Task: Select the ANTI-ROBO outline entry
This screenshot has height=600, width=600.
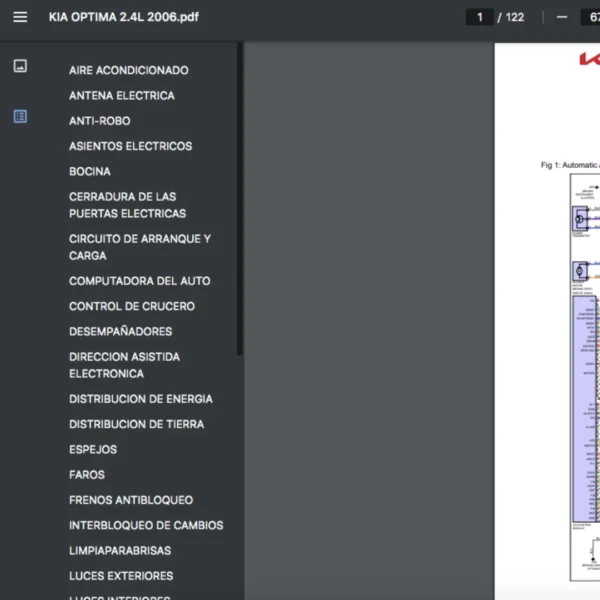Action: click(99, 121)
